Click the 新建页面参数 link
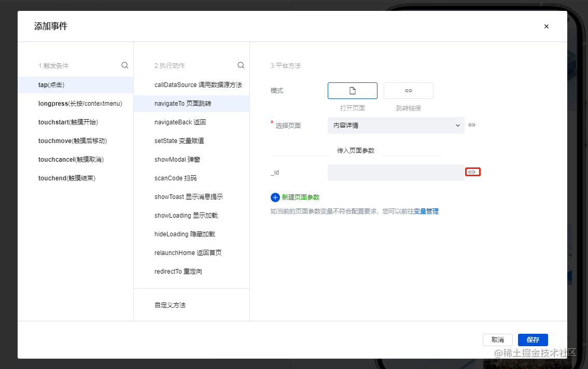 pyautogui.click(x=301, y=197)
